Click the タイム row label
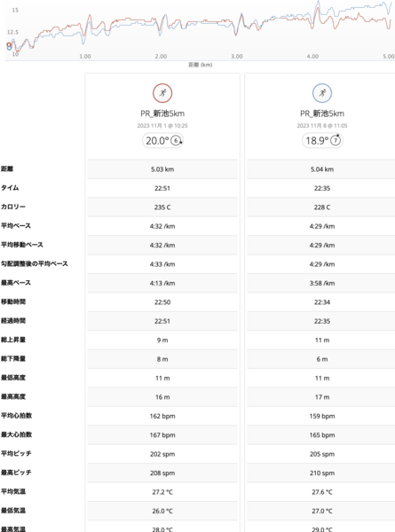Screen dimensions: 395x532 tap(10, 188)
